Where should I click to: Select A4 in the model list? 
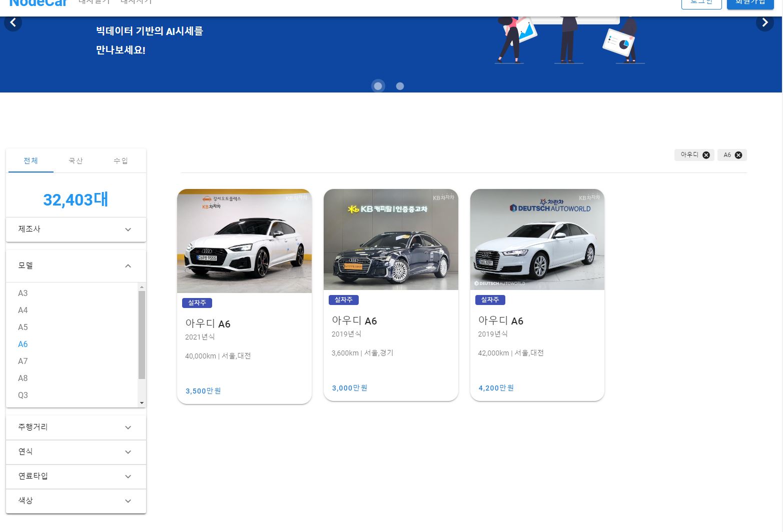(23, 310)
